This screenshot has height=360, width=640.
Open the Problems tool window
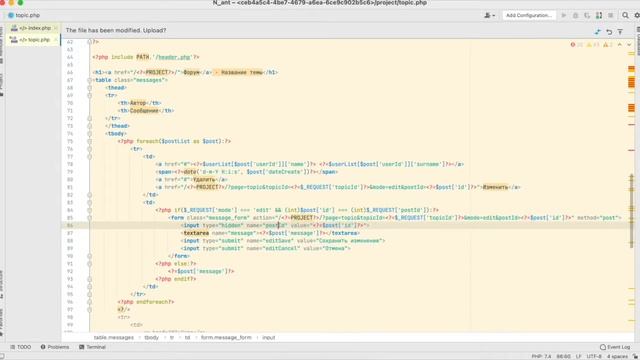tap(55, 347)
